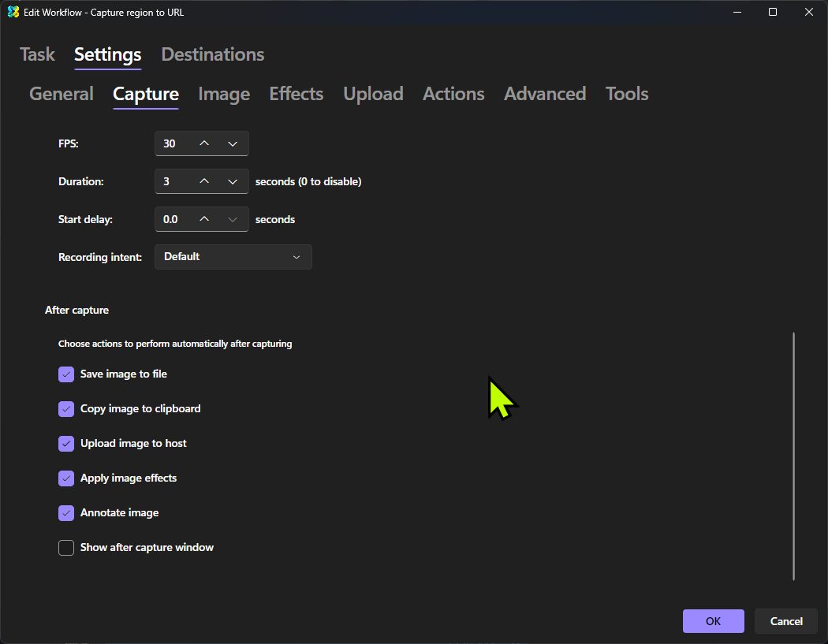Click the vertical scrollbar on the right

[x=793, y=457]
